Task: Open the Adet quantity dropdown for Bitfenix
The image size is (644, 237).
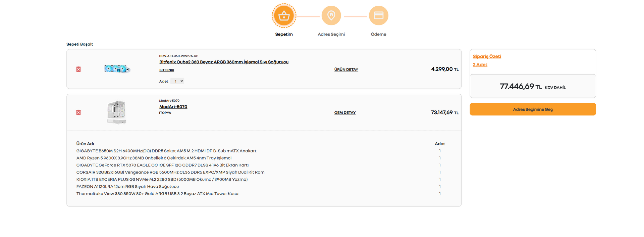Action: (177, 81)
